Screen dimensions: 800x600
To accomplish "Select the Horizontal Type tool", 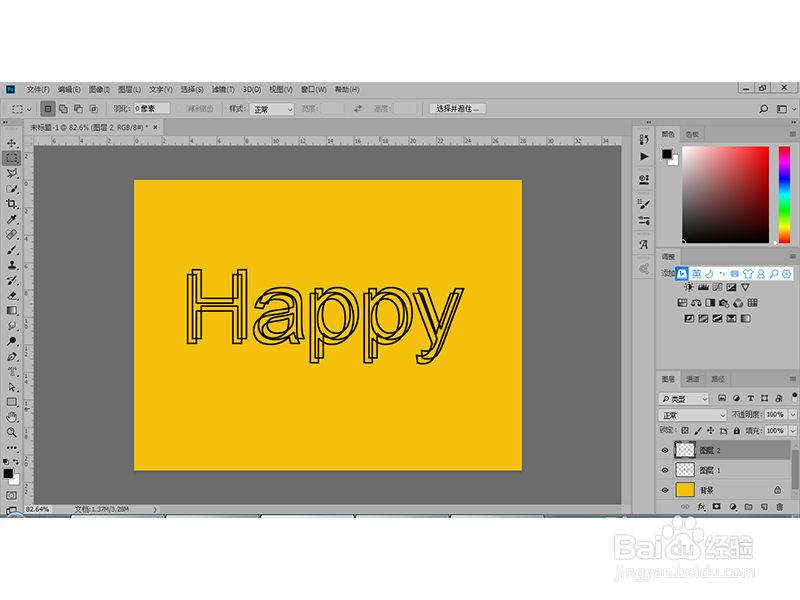I will click(x=11, y=371).
